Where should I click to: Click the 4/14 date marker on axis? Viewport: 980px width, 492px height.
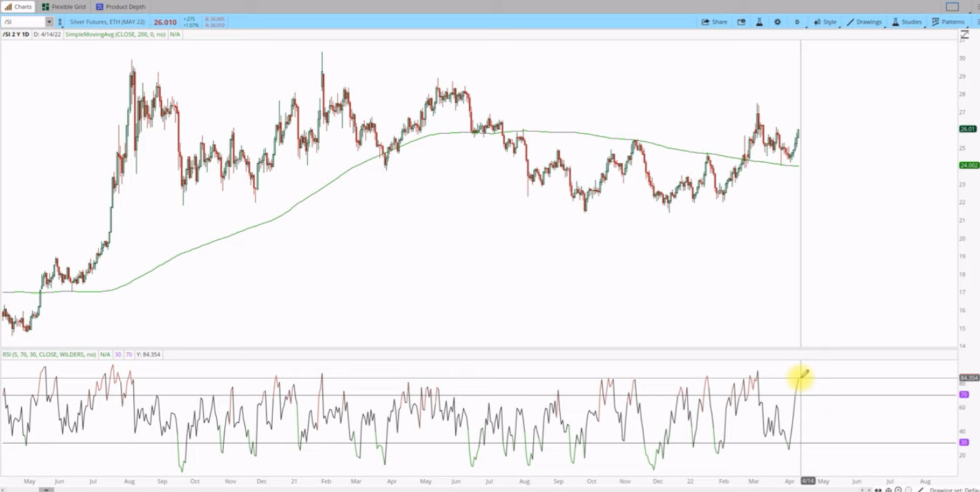coord(809,481)
